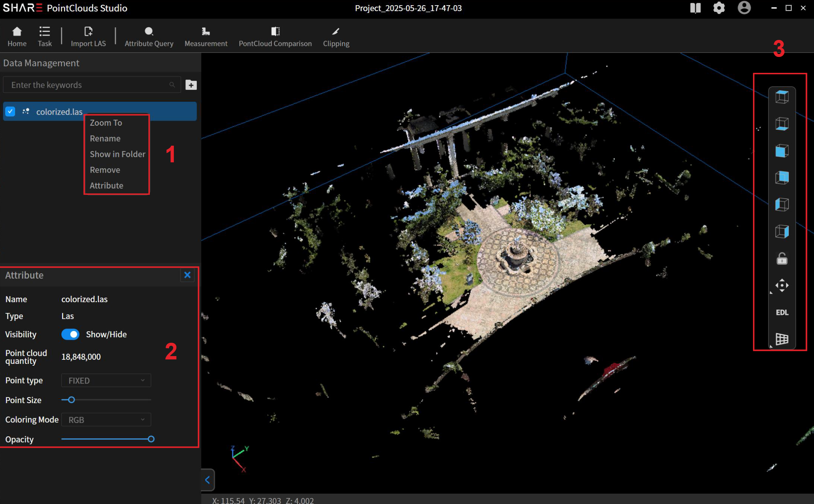Open the Coloring Mode RGB dropdown
This screenshot has width=814, height=504.
tap(106, 419)
